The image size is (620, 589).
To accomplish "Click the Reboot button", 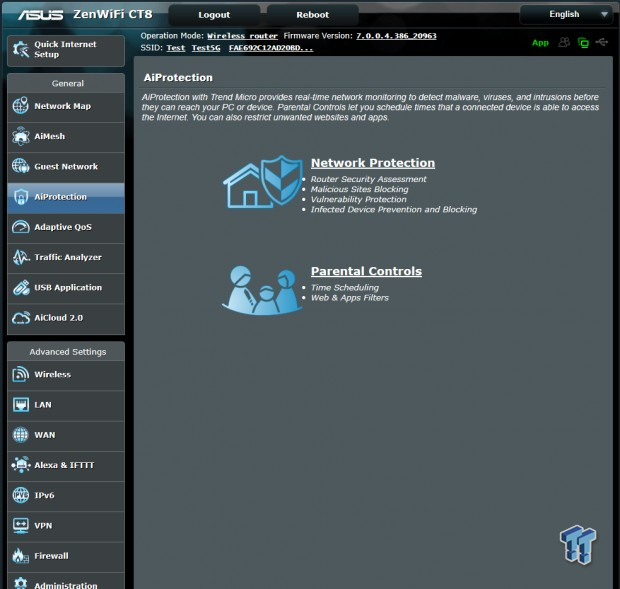I will coord(312,15).
